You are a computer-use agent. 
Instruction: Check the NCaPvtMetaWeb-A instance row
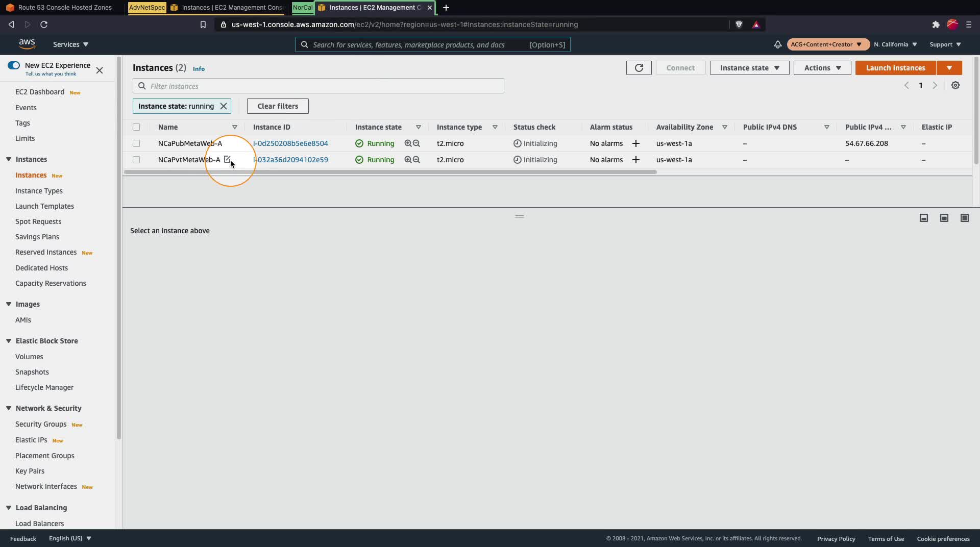[136, 160]
